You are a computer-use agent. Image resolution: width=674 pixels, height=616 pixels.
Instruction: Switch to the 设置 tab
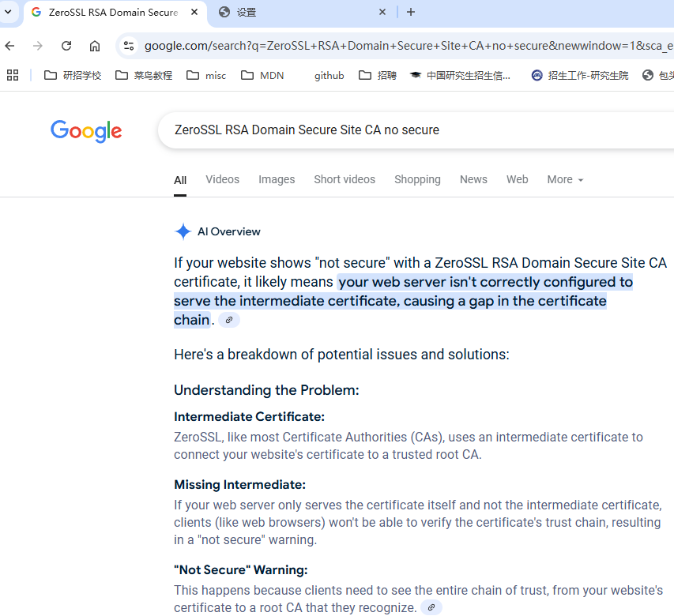pyautogui.click(x=302, y=12)
